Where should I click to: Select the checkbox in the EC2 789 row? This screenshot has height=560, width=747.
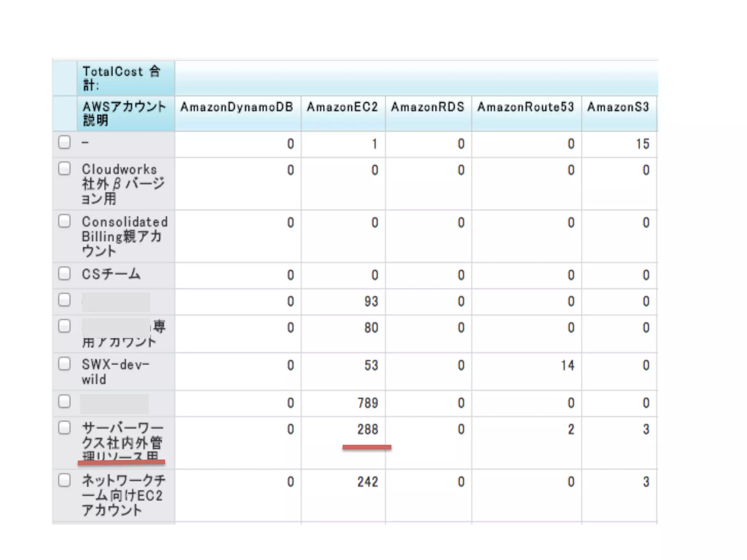point(65,401)
